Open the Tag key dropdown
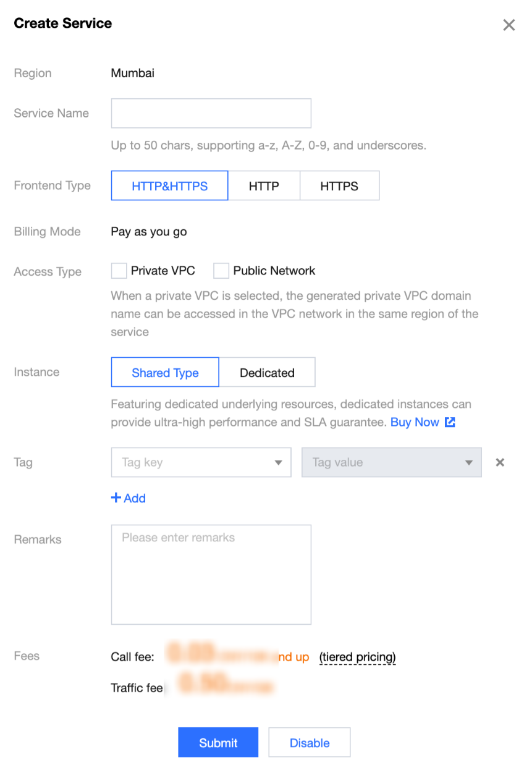 click(x=201, y=462)
